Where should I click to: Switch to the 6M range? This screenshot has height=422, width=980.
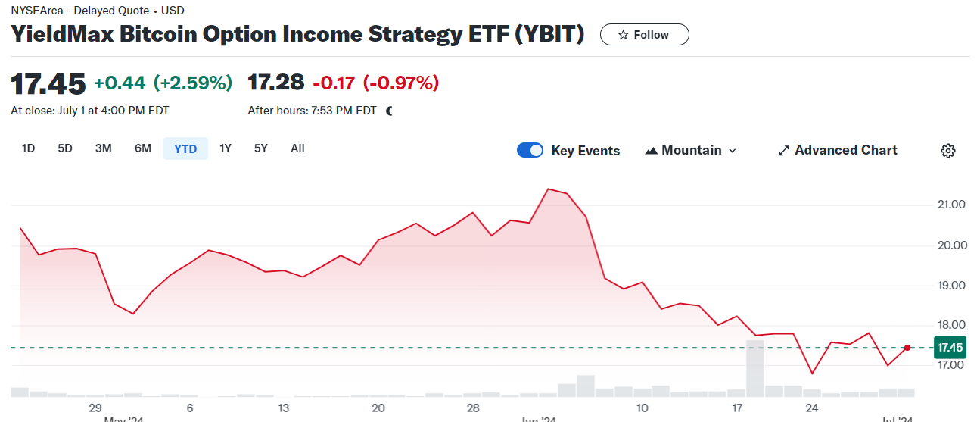(x=143, y=148)
